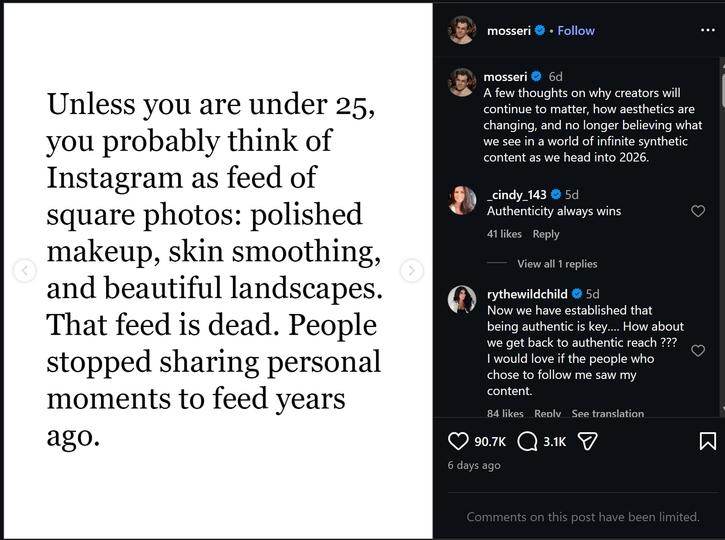View the 41 likes on the comment
This screenshot has height=540, width=725.
[504, 234]
